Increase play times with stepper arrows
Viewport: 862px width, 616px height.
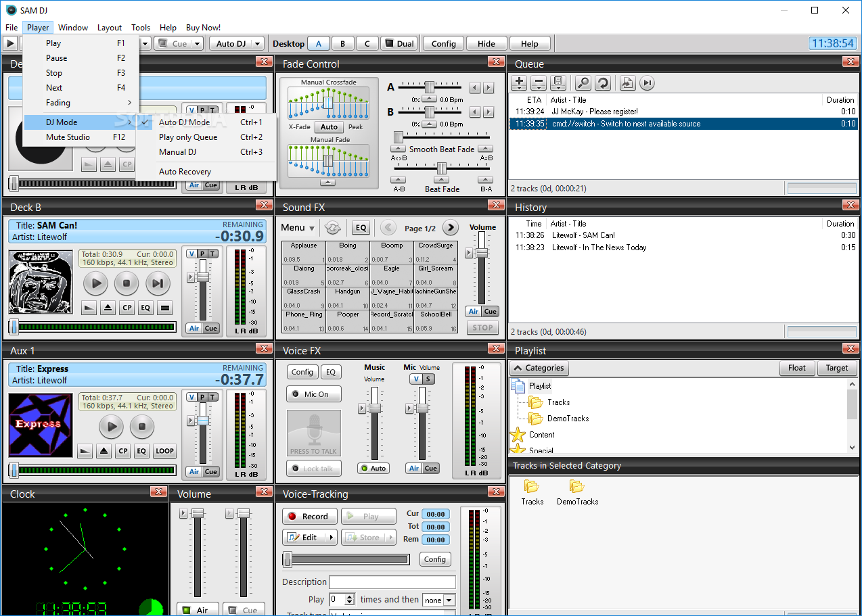click(350, 596)
